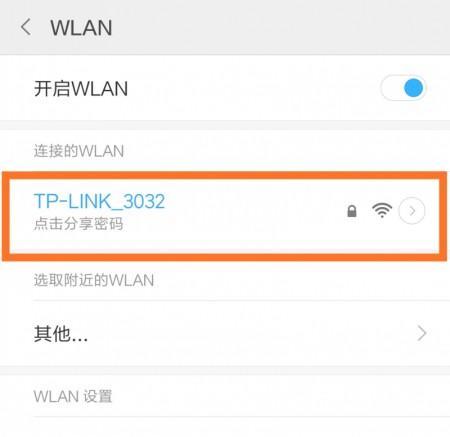Click the blue knob of WLAN toggle
Viewport: 450px width, 437px height.
pos(414,88)
